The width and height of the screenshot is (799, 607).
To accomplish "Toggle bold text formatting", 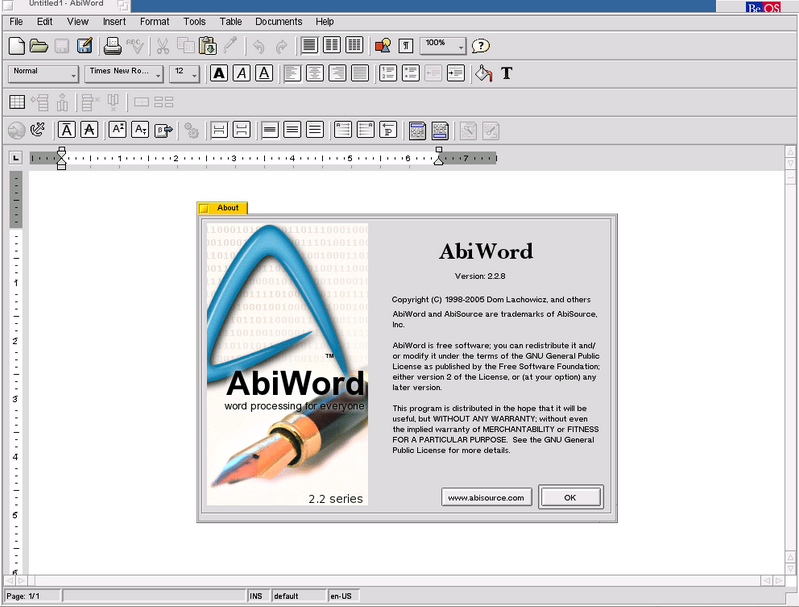I will 218,73.
